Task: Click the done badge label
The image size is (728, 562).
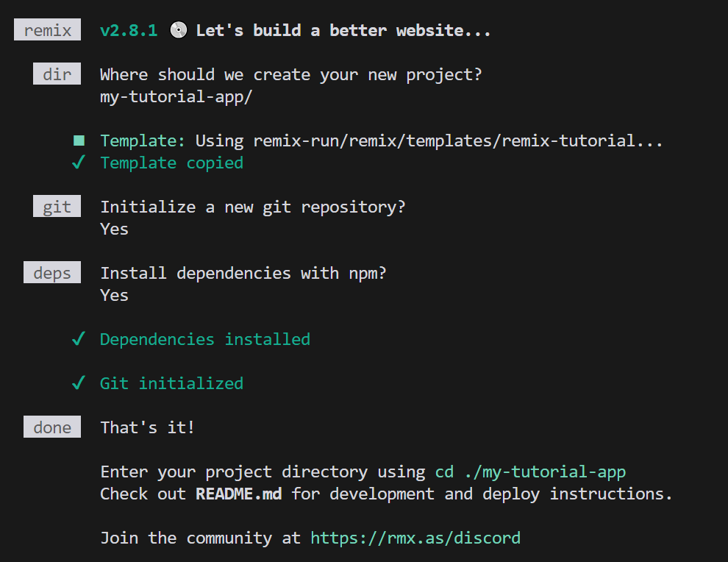Action: (52, 427)
